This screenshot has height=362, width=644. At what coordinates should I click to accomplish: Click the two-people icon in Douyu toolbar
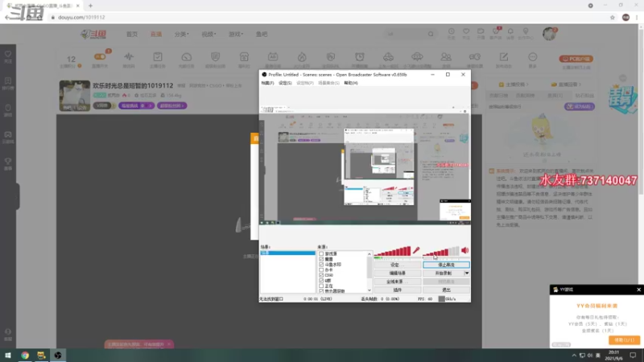(x=446, y=56)
